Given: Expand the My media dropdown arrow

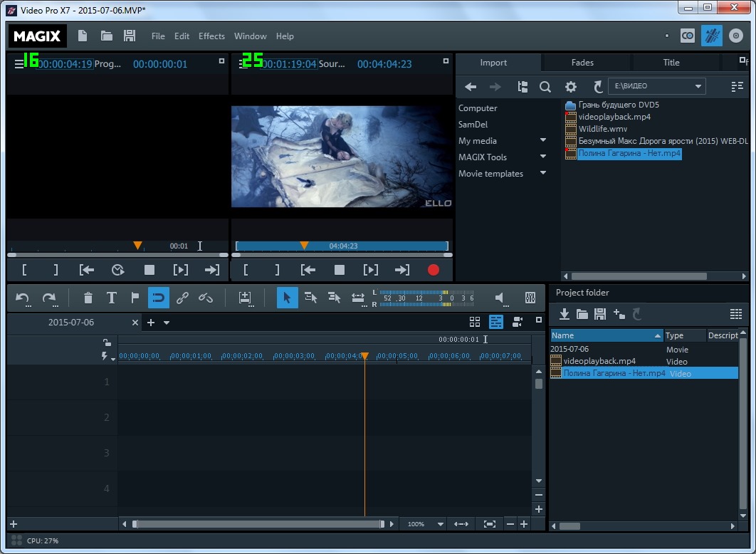Looking at the screenshot, I should click(x=543, y=141).
